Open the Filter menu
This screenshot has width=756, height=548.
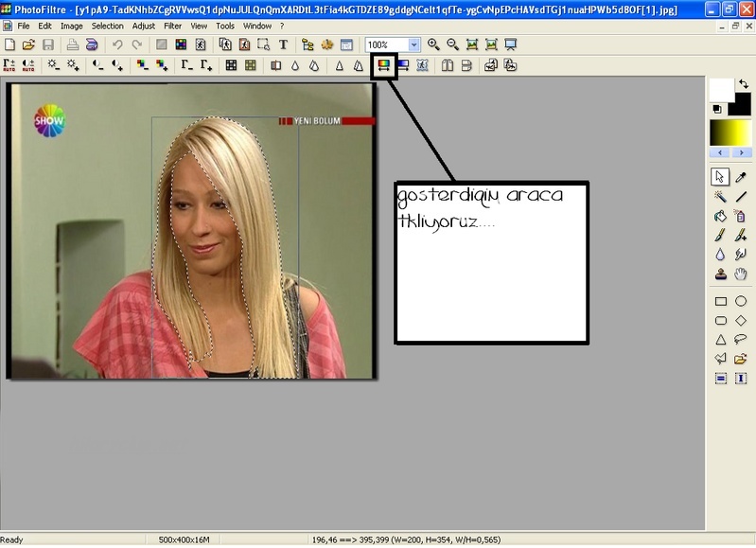pos(172,27)
